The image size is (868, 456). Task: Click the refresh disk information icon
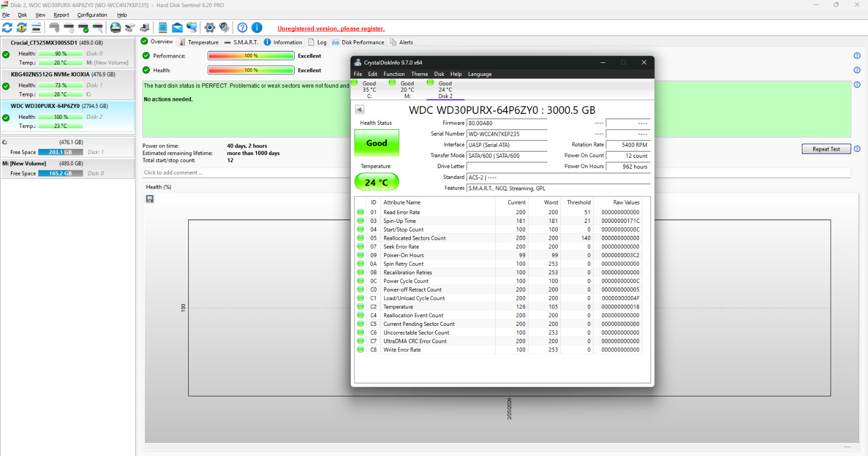pos(8,28)
